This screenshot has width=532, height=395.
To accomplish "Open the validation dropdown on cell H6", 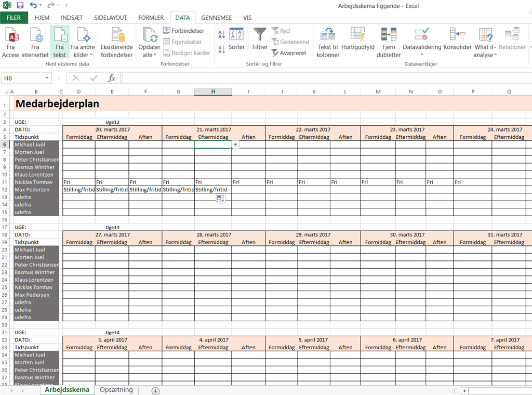I will 235,144.
